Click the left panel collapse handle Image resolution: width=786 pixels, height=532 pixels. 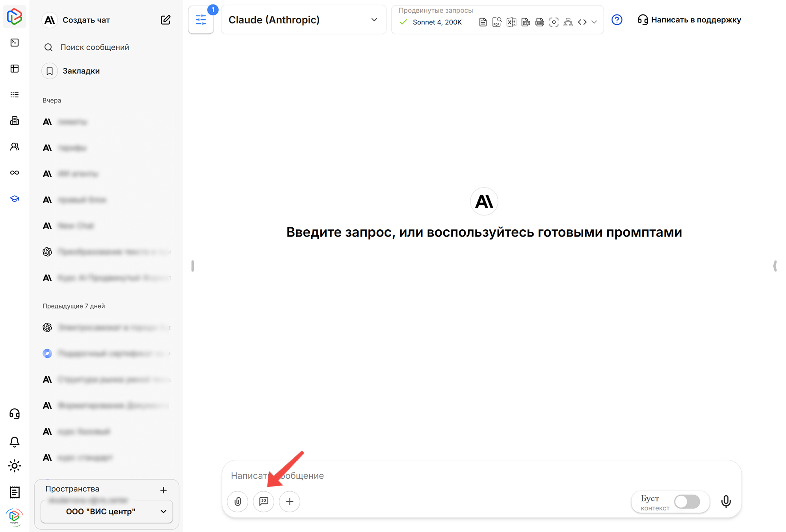pos(192,266)
